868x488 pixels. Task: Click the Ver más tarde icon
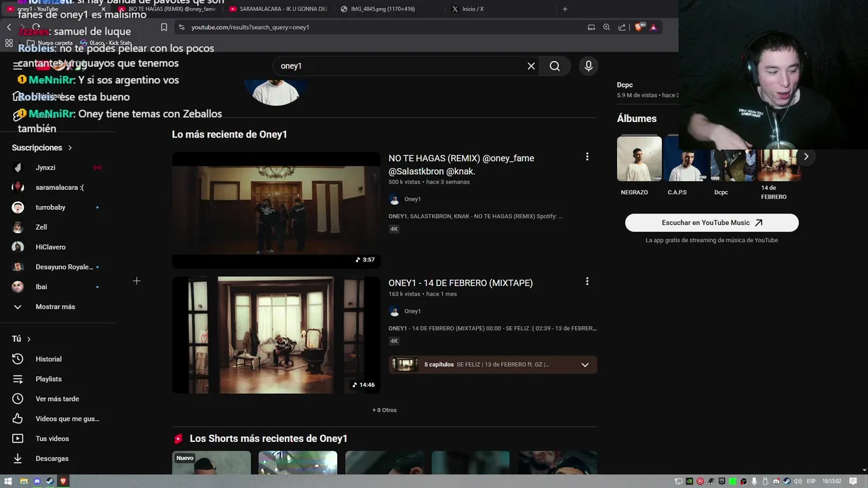[x=18, y=399]
